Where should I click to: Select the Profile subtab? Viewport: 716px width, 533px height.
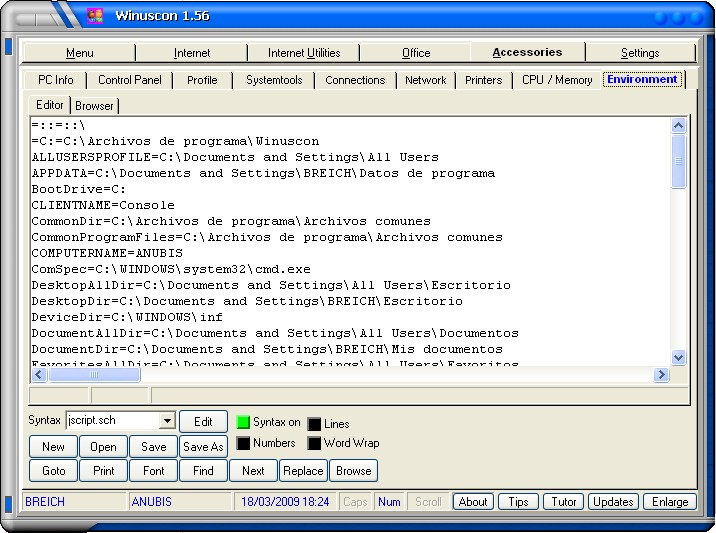202,80
